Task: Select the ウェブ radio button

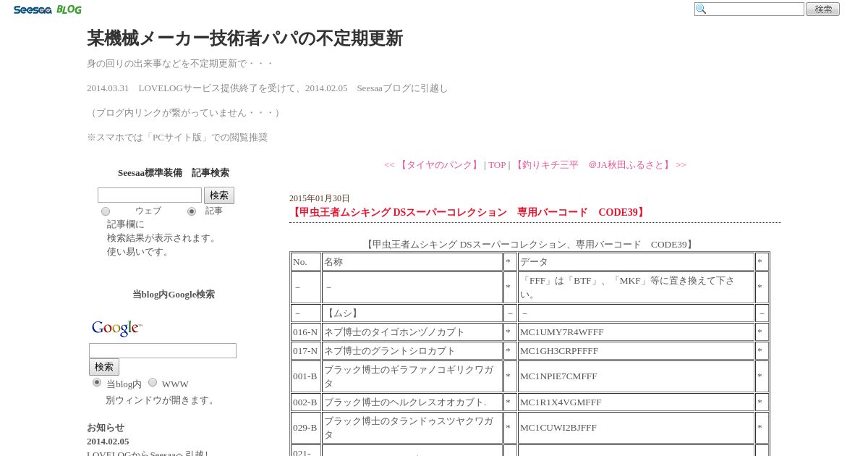Action: pos(106,211)
